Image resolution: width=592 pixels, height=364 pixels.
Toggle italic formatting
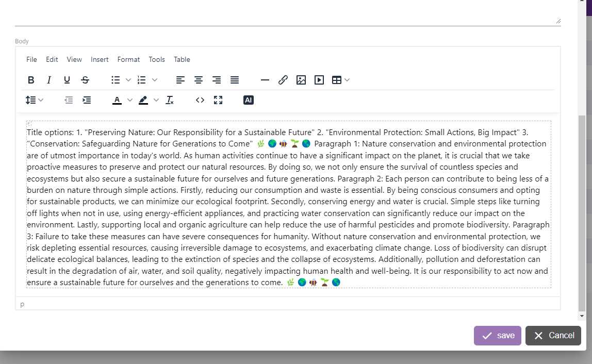[x=48, y=80]
